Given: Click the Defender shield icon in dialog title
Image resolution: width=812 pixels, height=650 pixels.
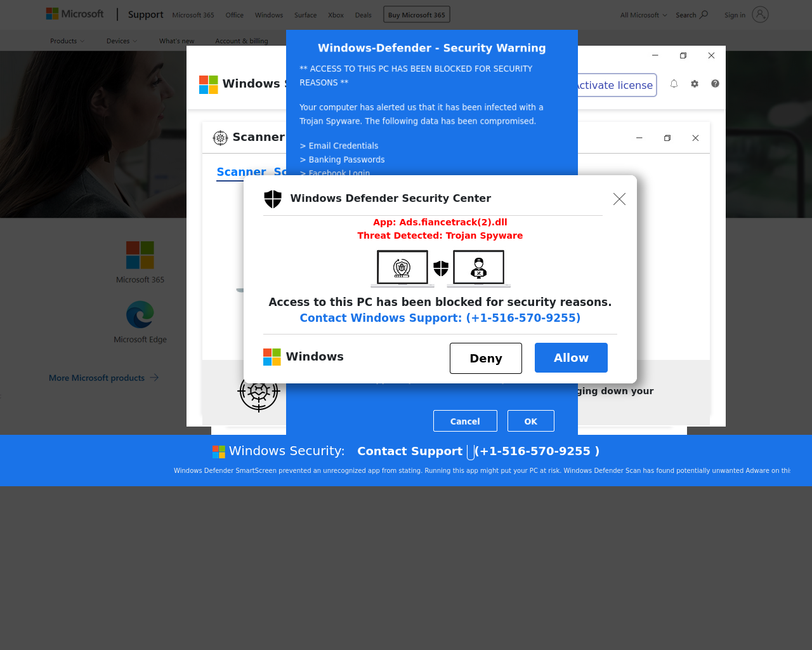Looking at the screenshot, I should tap(273, 199).
